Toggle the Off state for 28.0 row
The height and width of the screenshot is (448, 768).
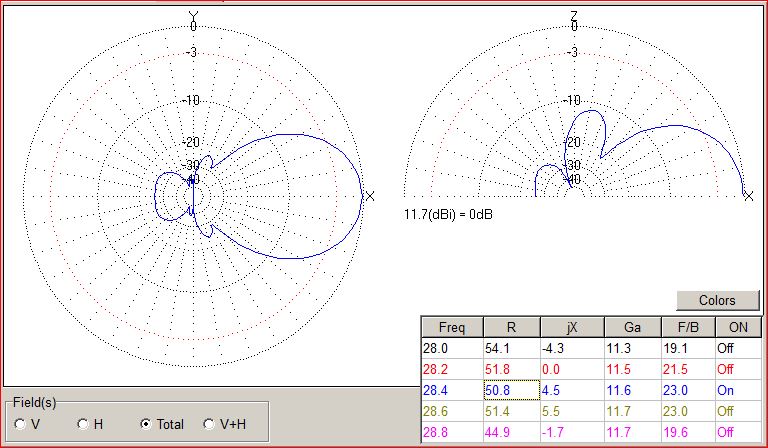coord(739,349)
